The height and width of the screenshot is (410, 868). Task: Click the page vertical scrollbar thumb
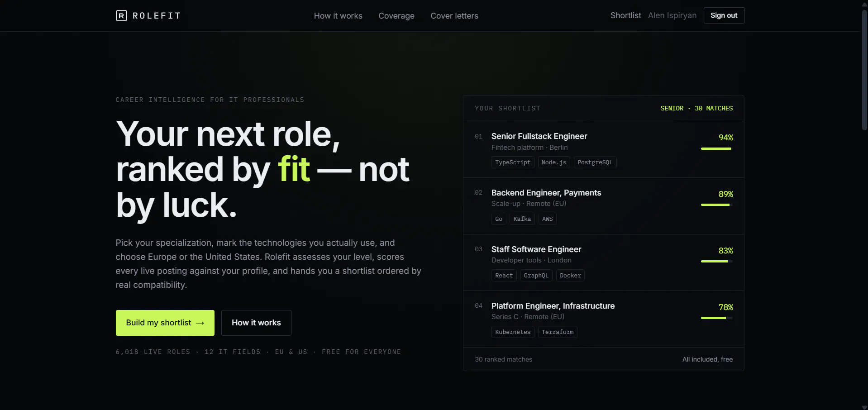[864, 69]
